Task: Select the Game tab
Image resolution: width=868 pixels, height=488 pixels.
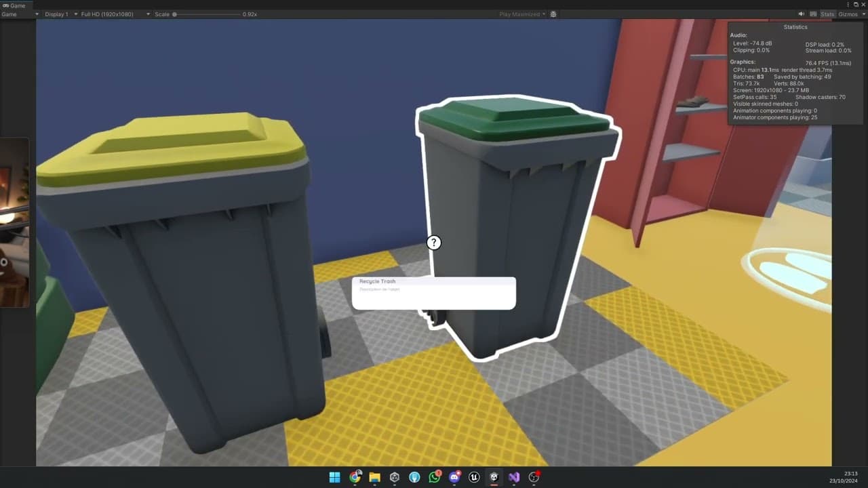Action: click(x=14, y=5)
